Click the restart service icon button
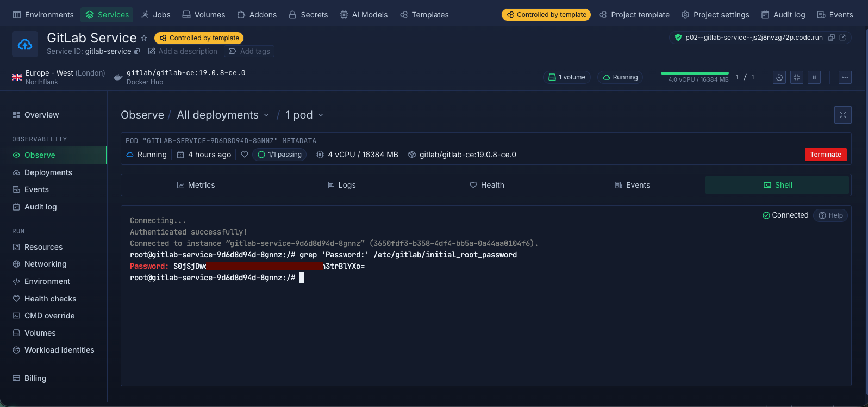The width and height of the screenshot is (868, 407). [x=779, y=77]
